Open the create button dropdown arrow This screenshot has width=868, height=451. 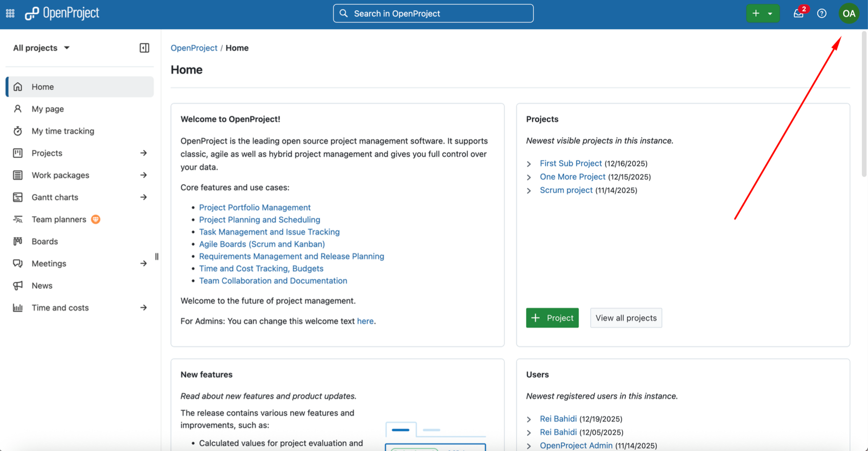(771, 13)
